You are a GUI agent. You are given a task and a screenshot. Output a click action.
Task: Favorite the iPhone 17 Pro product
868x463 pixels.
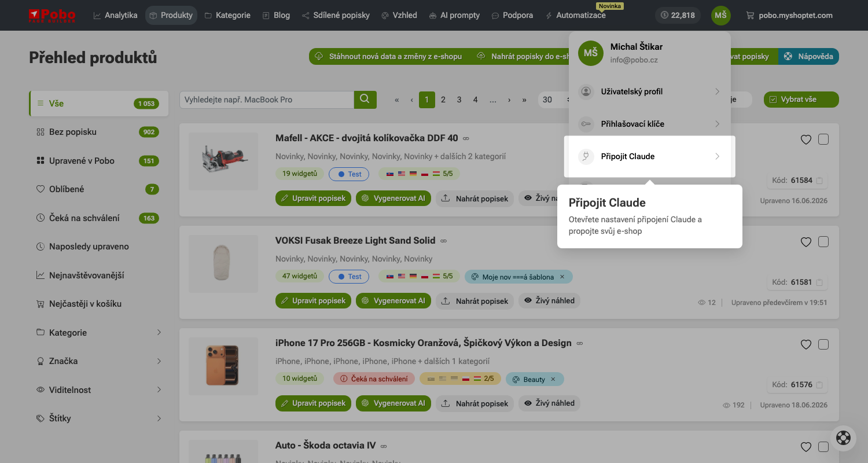tap(806, 344)
